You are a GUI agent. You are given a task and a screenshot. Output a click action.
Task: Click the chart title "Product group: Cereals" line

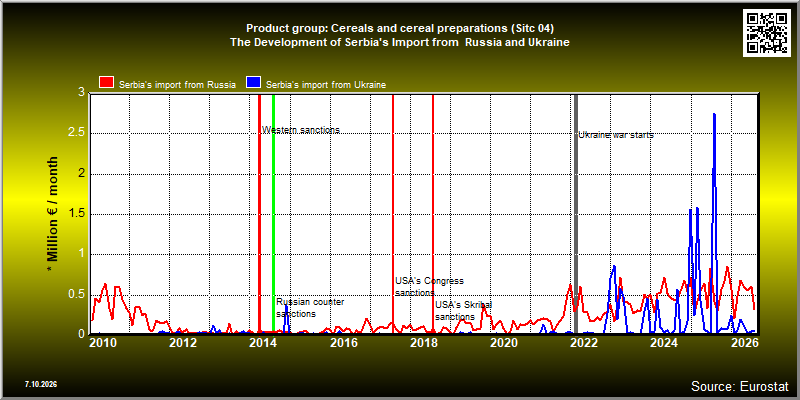(x=399, y=28)
